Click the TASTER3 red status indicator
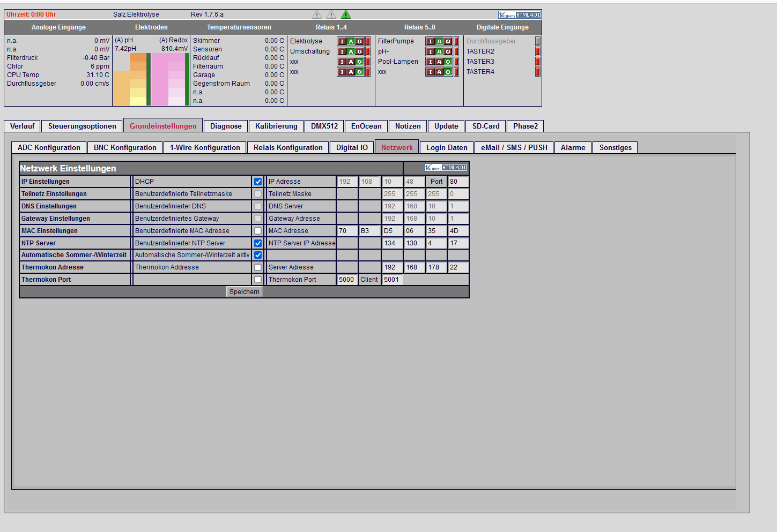The height and width of the screenshot is (532, 777). (x=538, y=62)
